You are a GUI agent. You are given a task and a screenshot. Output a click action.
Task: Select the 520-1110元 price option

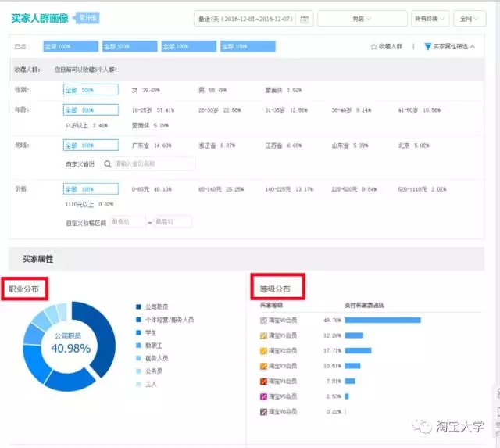422,189
